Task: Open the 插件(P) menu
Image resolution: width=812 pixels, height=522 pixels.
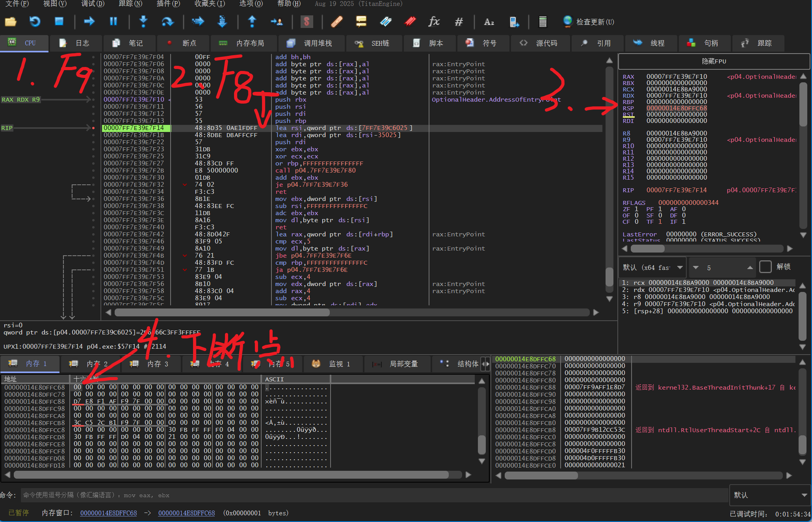Action: [x=168, y=4]
